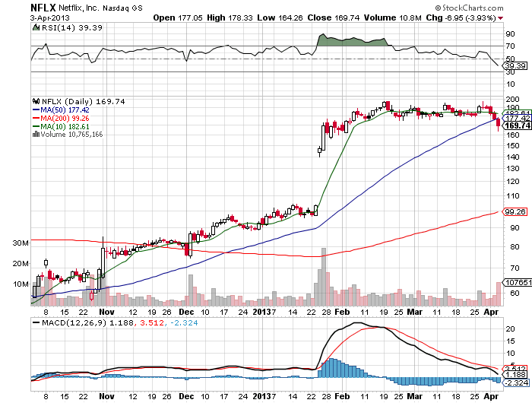
Task: Click the boxed 177.42 price axis tag
Action: (x=517, y=118)
